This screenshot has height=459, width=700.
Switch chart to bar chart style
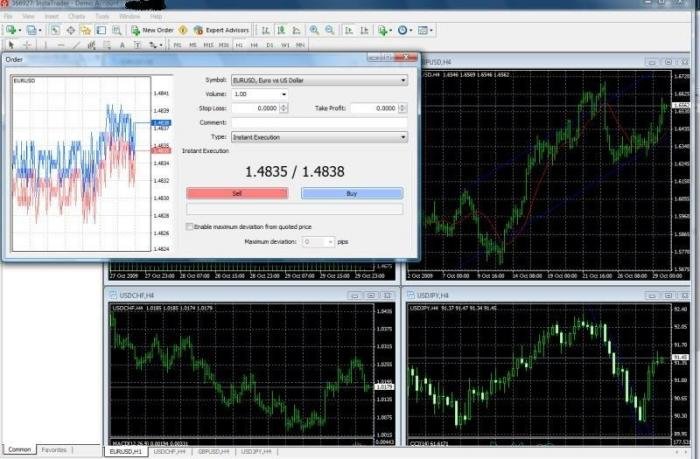tap(266, 30)
